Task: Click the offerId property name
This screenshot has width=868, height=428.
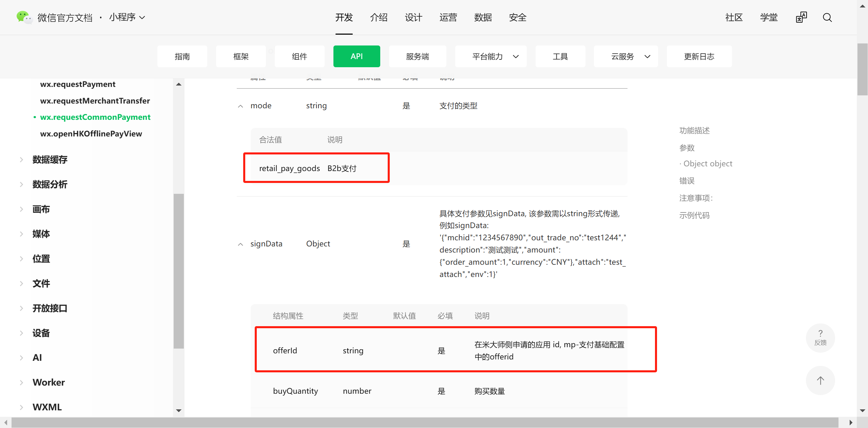Action: point(285,351)
